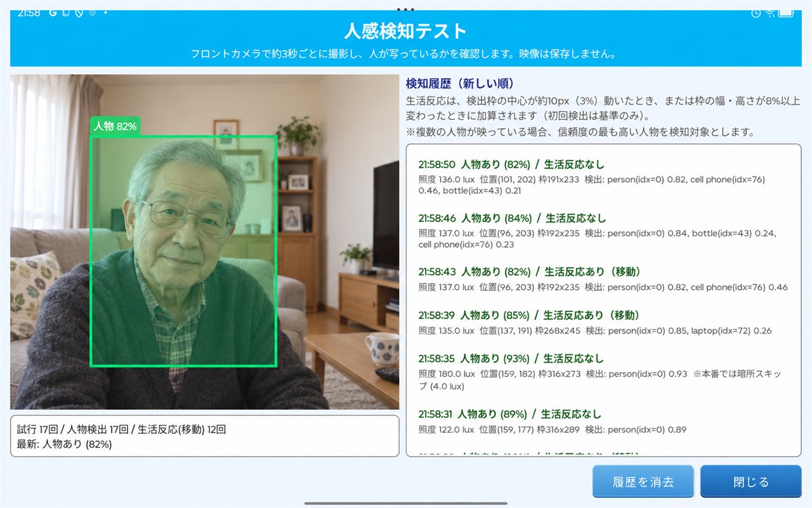812x508 pixels.
Task: Click the 最新: 人物あり (82%) status line
Action: [64, 444]
